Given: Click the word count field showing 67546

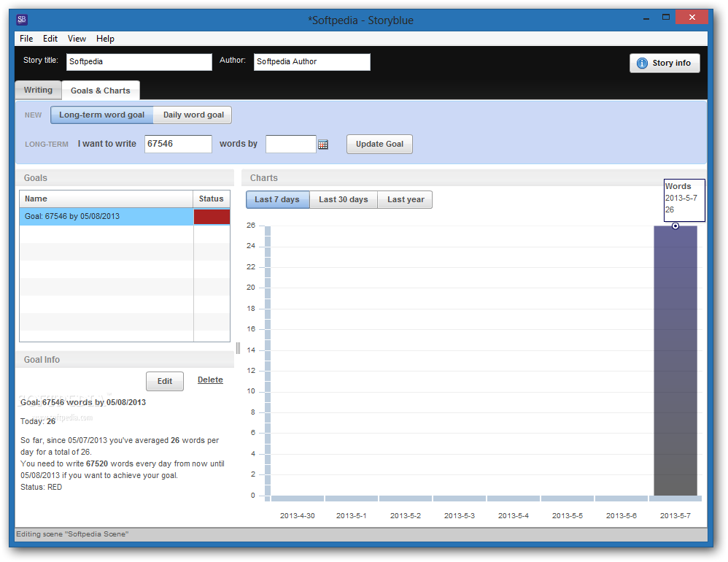Looking at the screenshot, I should (178, 144).
